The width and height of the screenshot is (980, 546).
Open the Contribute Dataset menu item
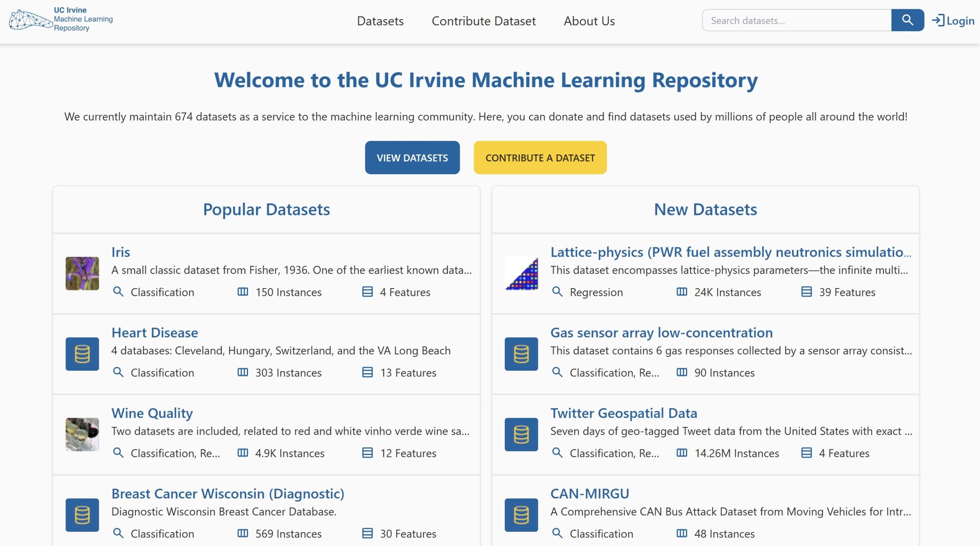(483, 21)
